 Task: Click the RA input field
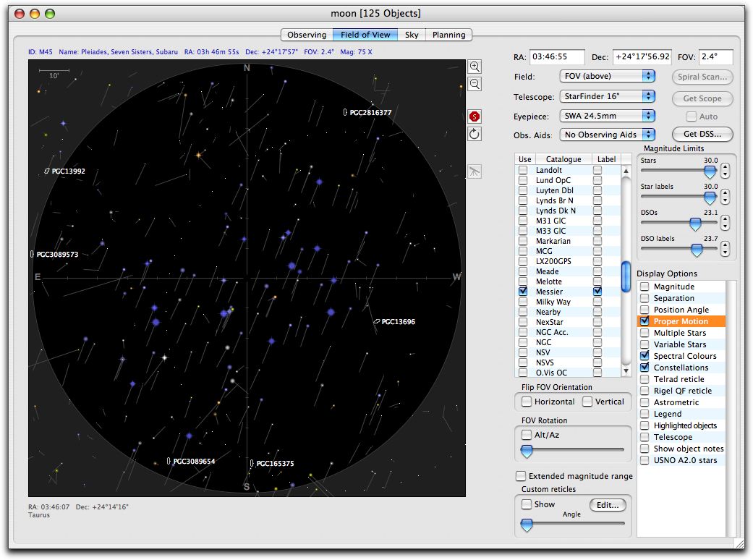pos(558,57)
